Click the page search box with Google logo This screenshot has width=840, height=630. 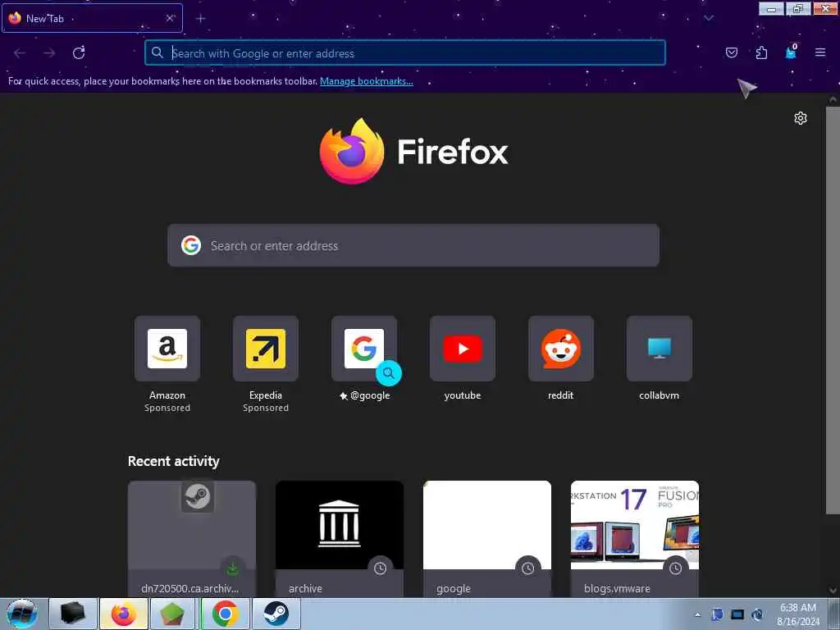click(413, 245)
